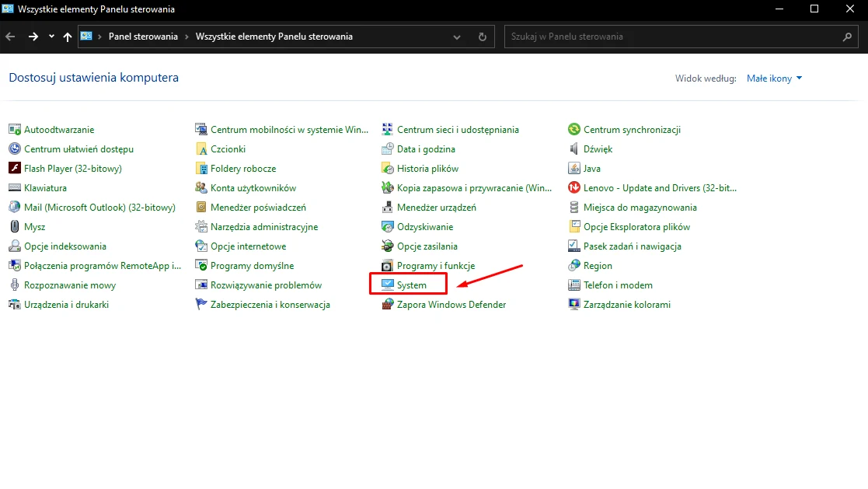
Task: Open the Centrum synchronizacji icon
Action: (574, 130)
